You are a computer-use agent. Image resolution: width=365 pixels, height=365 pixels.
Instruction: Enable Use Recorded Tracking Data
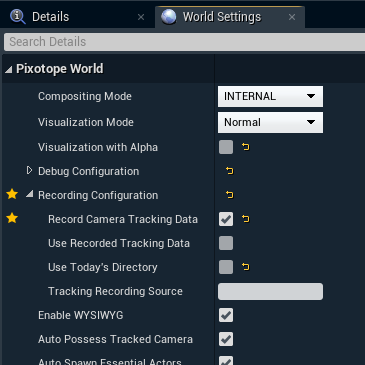(x=226, y=243)
